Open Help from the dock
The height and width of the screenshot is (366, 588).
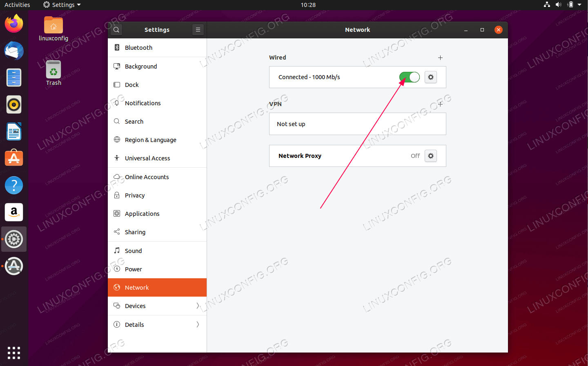[14, 185]
